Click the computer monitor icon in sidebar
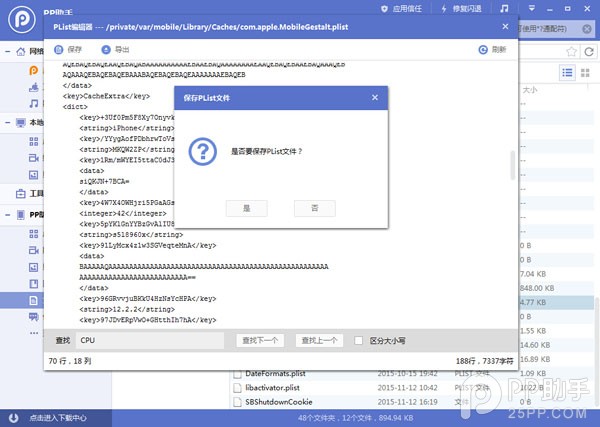The height and width of the screenshot is (427, 600). [x=21, y=122]
